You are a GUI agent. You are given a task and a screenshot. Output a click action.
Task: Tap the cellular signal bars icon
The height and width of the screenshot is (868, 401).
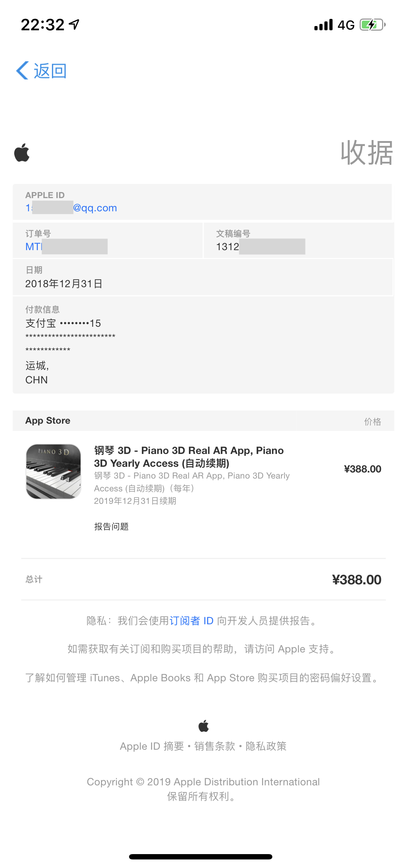(x=323, y=25)
